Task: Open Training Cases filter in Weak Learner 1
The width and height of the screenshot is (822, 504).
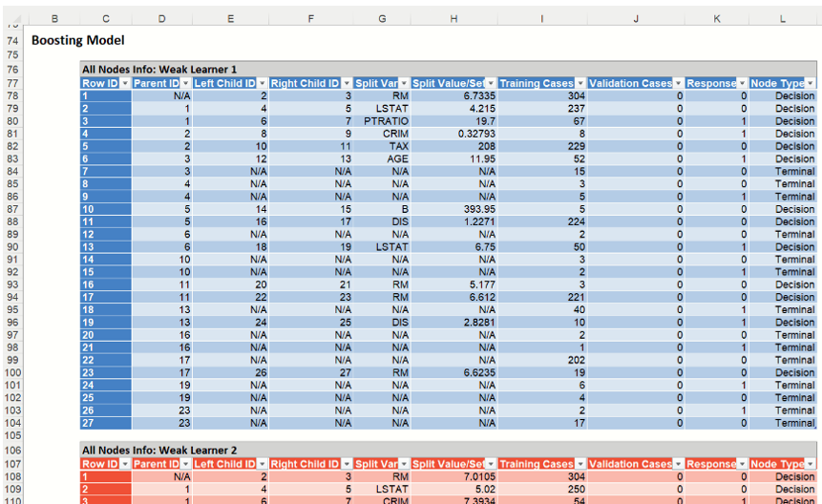Action: pyautogui.click(x=580, y=84)
